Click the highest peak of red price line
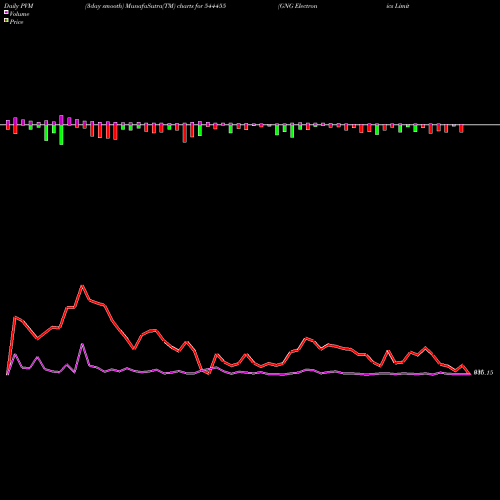 pos(82,286)
